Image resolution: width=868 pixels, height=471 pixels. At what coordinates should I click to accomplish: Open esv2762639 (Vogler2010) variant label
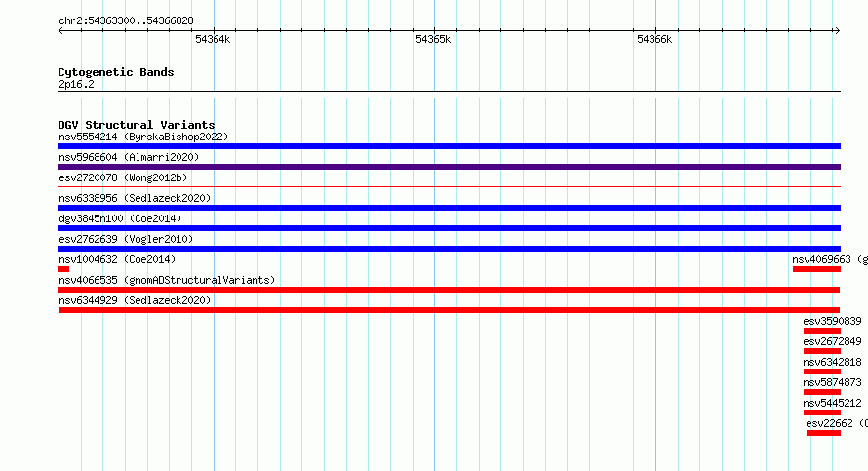[x=126, y=239]
